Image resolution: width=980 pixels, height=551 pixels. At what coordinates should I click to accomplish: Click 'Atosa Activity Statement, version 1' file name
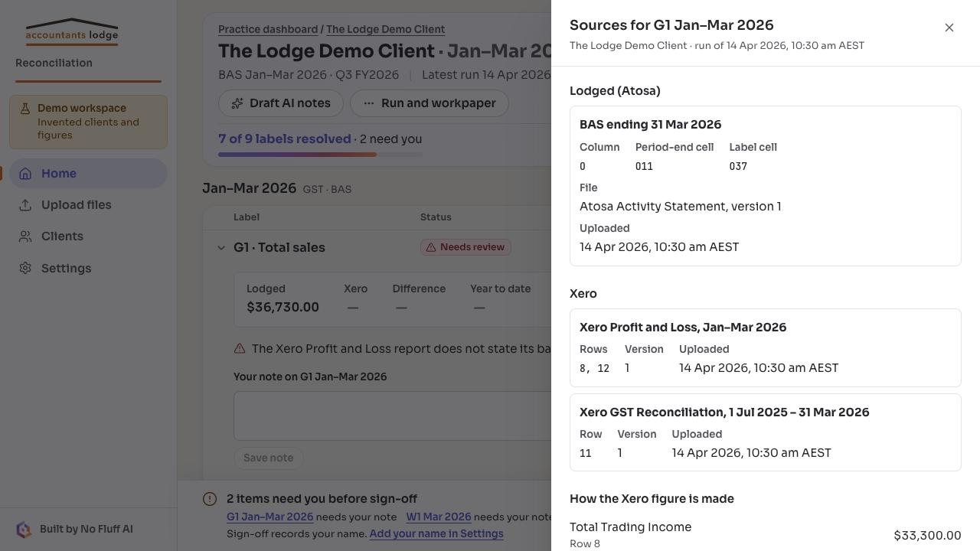click(681, 207)
